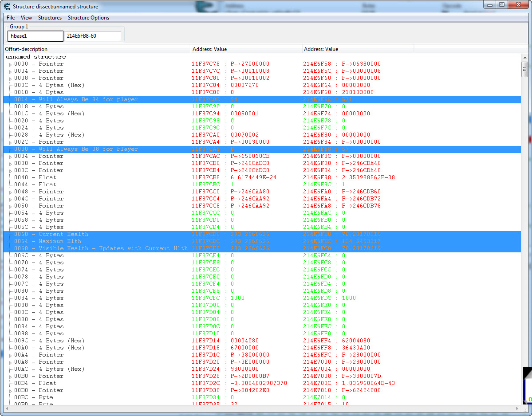The image size is (532, 416).
Task: Maximize the Structure dissect window
Action: click(501, 5)
